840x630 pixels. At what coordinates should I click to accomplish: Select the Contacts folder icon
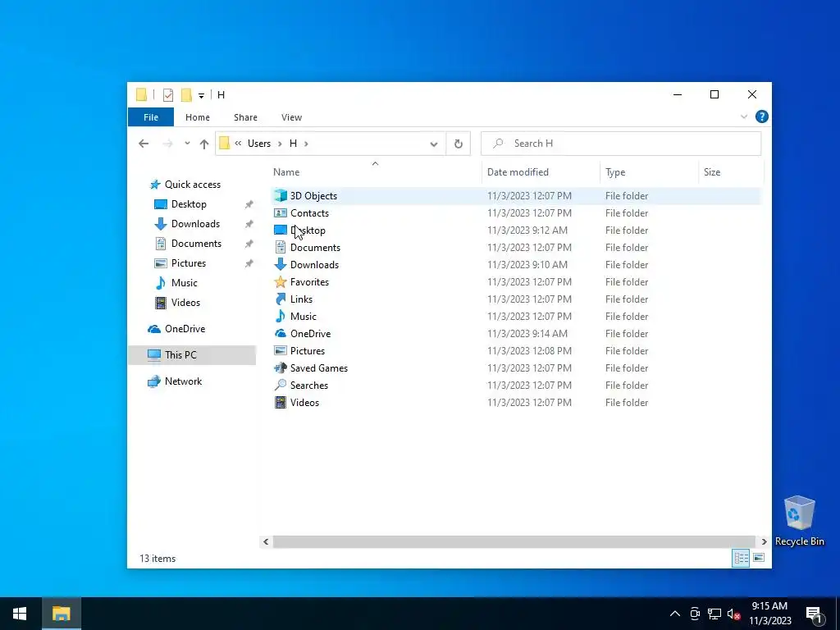point(281,212)
